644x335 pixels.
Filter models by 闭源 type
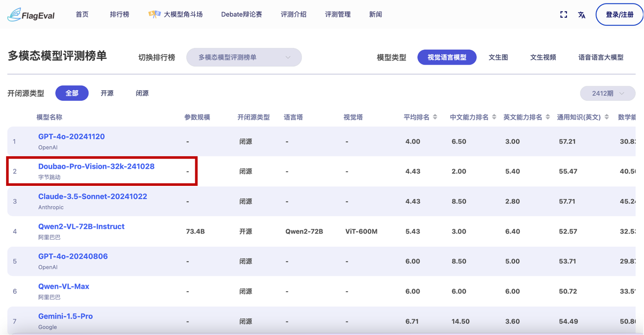click(x=142, y=93)
